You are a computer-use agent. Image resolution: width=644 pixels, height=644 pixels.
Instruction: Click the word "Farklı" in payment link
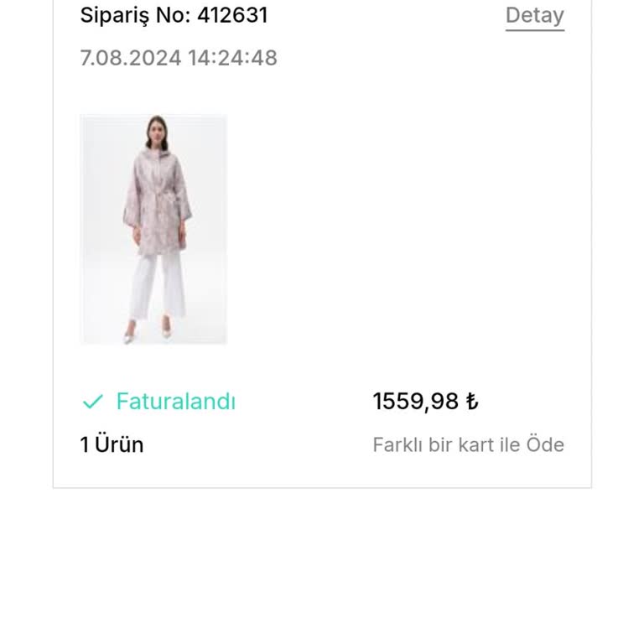[x=397, y=444]
